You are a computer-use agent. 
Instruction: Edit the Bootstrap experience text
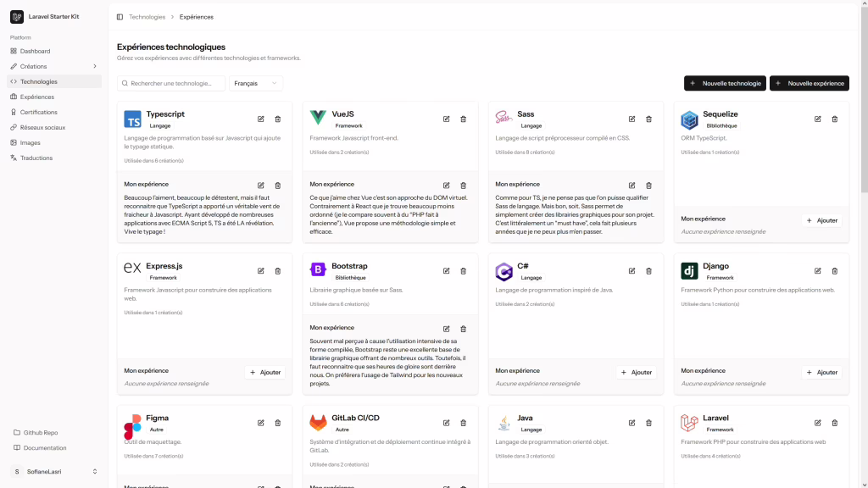[446, 329]
